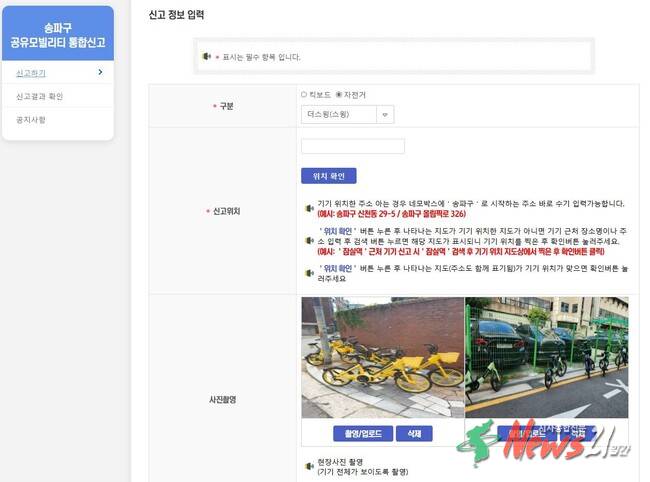Click the yellow bicycles photo thumbnail
650x482 pixels.
383,357
